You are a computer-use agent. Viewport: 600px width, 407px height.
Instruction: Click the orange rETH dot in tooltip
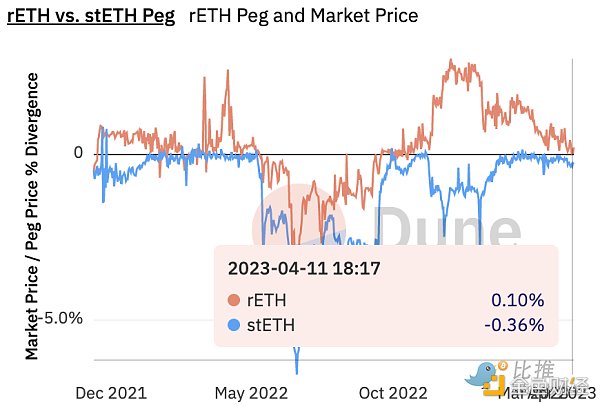[x=236, y=300]
